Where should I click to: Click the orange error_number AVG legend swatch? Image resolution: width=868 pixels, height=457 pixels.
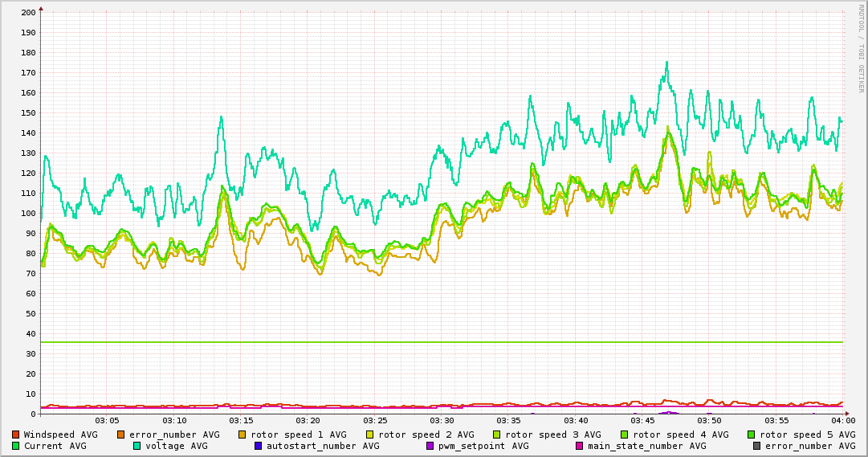120,435
